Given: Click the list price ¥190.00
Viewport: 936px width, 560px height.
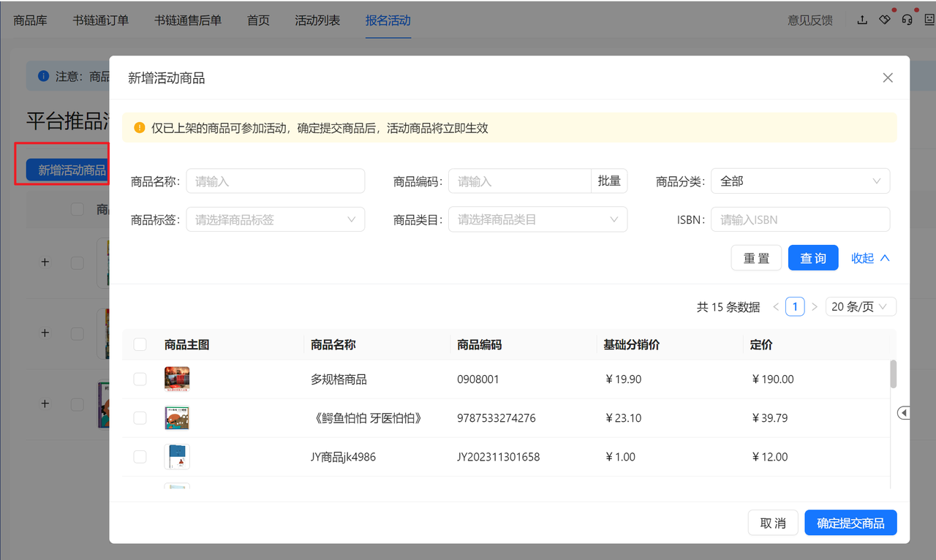Looking at the screenshot, I should (772, 379).
